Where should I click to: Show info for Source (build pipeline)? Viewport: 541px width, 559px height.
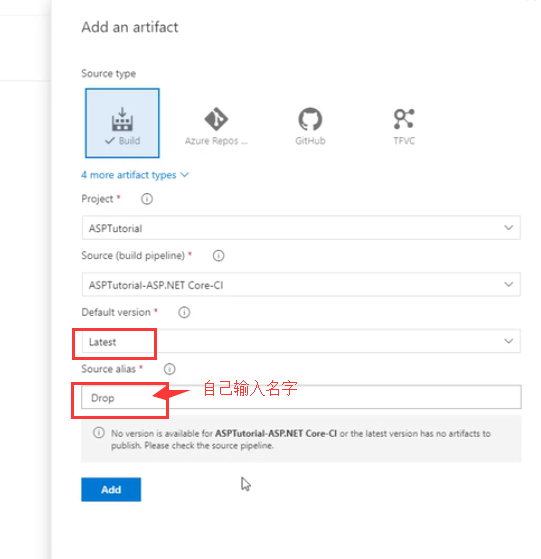pyautogui.click(x=218, y=256)
